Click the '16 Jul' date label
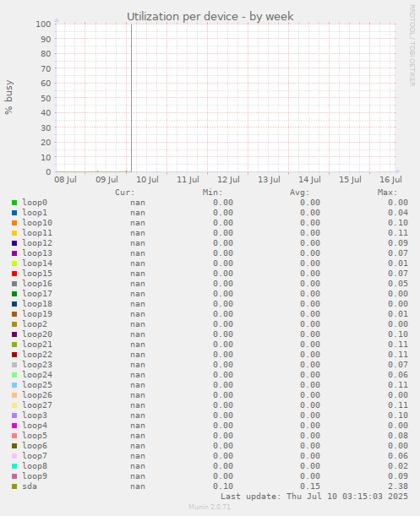Image resolution: width=420 pixels, height=516 pixels. pyautogui.click(x=390, y=180)
